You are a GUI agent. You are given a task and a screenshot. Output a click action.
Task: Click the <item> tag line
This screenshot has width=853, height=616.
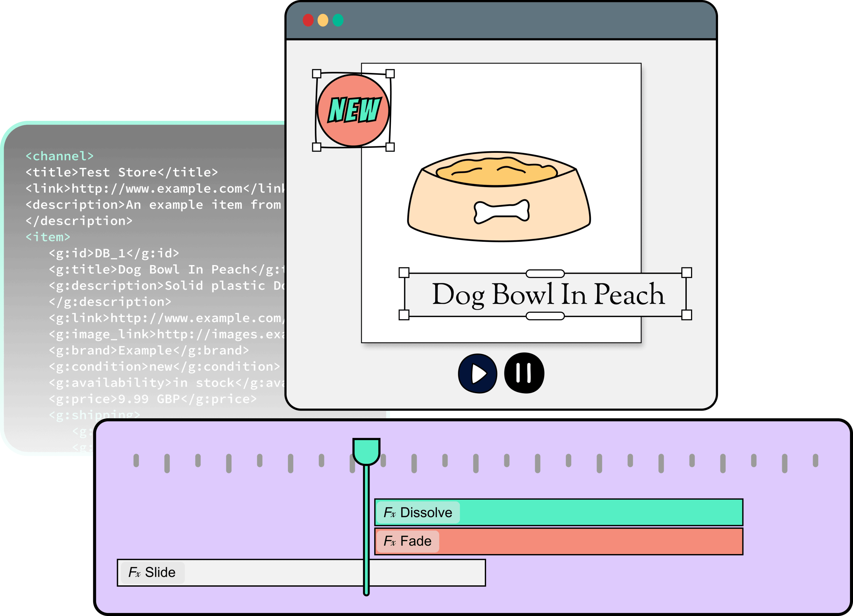pos(48,237)
